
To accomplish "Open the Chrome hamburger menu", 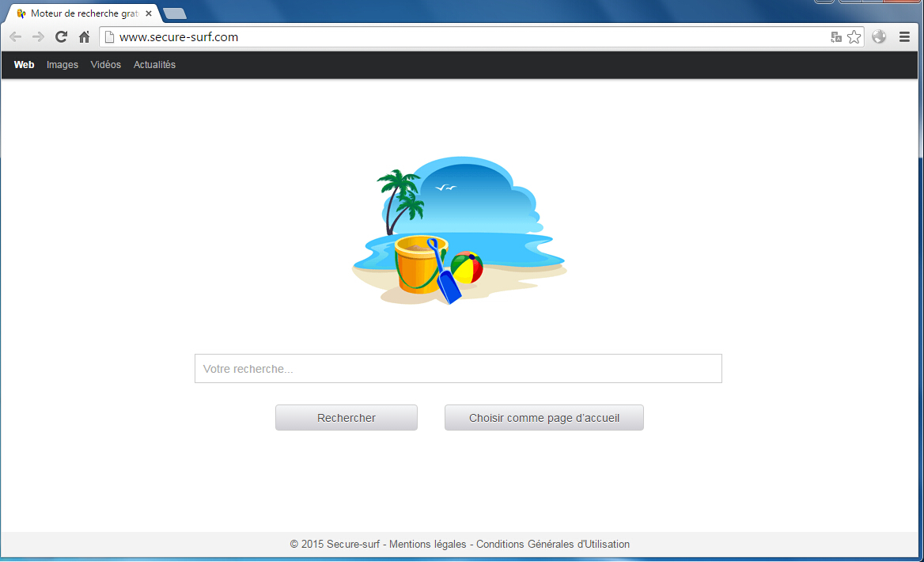I will [x=904, y=37].
